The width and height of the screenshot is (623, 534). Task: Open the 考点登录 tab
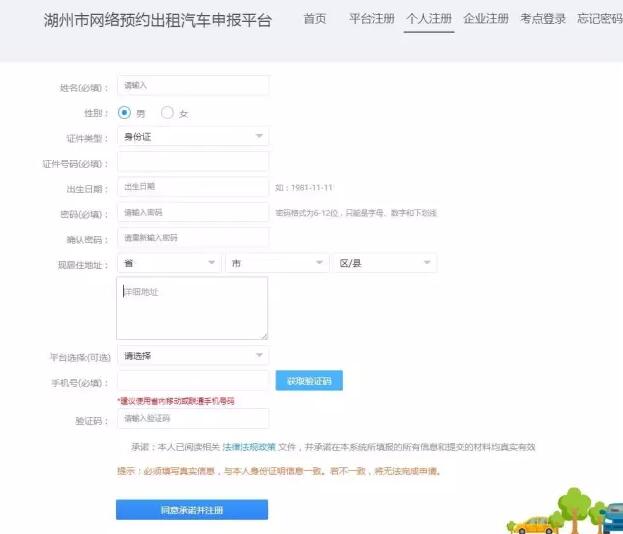543,19
